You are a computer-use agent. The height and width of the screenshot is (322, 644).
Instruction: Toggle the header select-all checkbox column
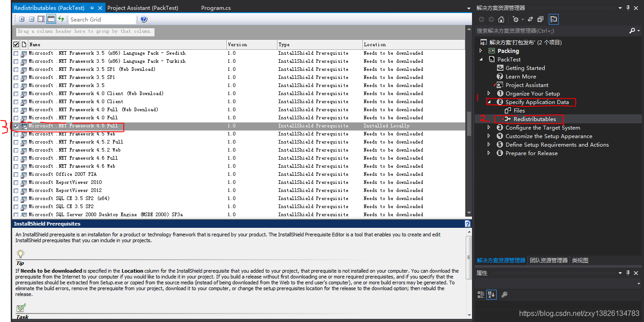[x=16, y=44]
